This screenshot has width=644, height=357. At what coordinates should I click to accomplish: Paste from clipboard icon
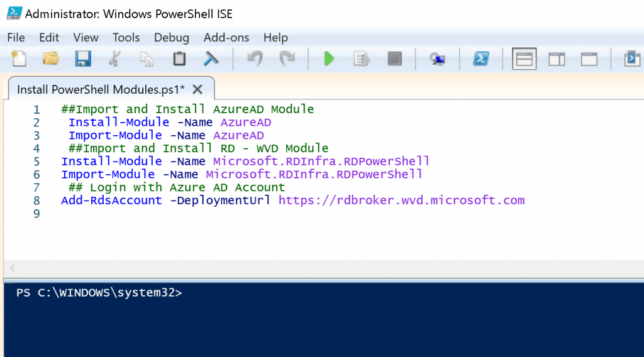point(179,59)
